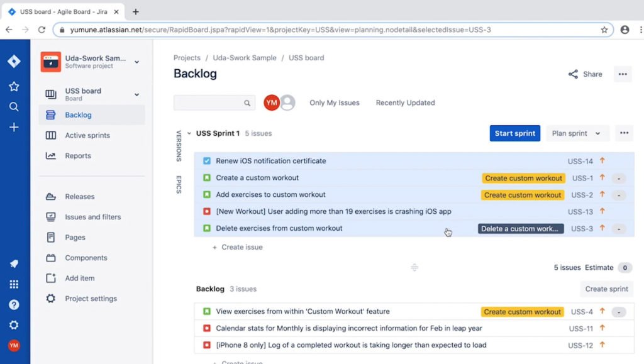Viewport: 644px width, 364px height.
Task: Open the YM profile avatar in sidebar
Action: (14, 346)
